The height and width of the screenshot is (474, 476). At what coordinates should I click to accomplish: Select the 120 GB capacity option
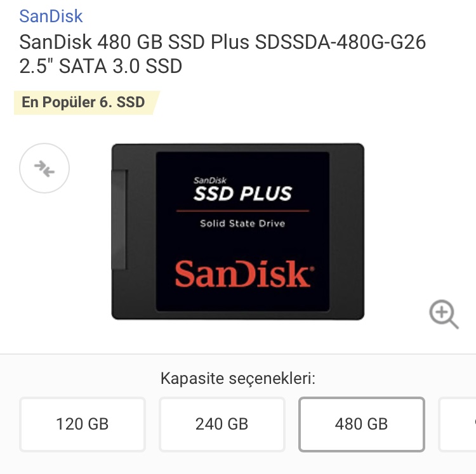coord(83,424)
